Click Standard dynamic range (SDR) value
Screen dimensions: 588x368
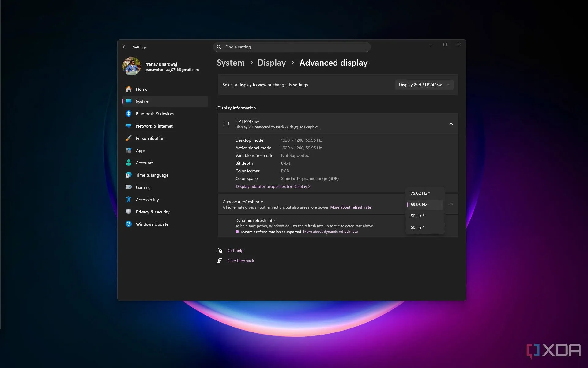coord(310,178)
